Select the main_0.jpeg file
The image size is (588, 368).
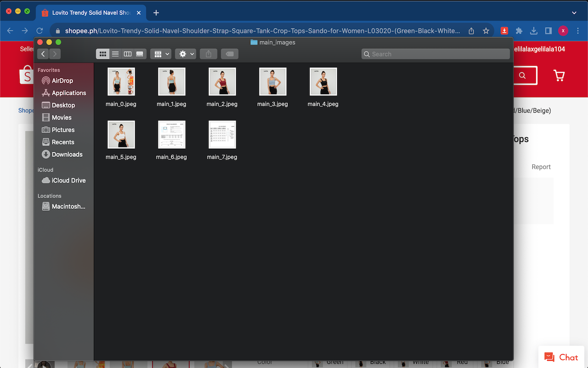(x=121, y=87)
